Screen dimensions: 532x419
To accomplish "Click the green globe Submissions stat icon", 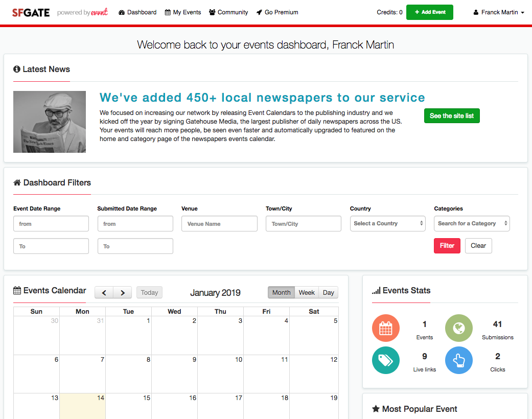I will [x=459, y=328].
